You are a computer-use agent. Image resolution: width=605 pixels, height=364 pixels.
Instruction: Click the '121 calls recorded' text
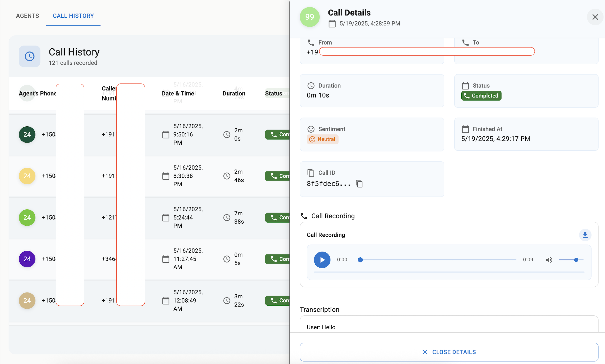coord(73,63)
